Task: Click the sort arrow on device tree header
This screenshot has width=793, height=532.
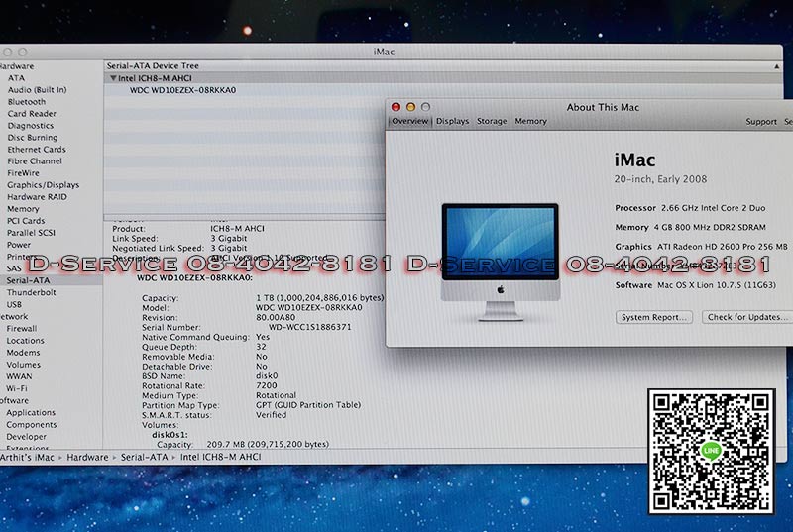Action: coord(776,66)
